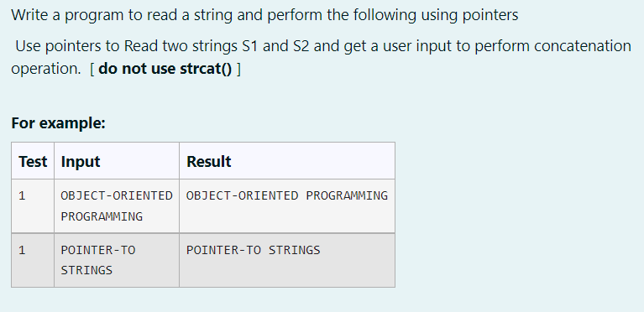Image resolution: width=644 pixels, height=312 pixels.
Task: Click the 'Input' column header
Action: pyautogui.click(x=81, y=161)
